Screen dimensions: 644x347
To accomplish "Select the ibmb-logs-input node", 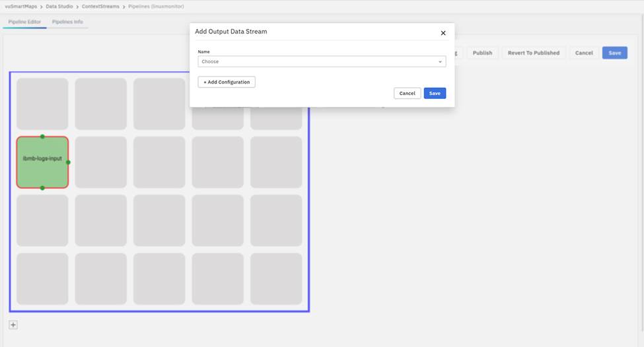I will tap(42, 159).
